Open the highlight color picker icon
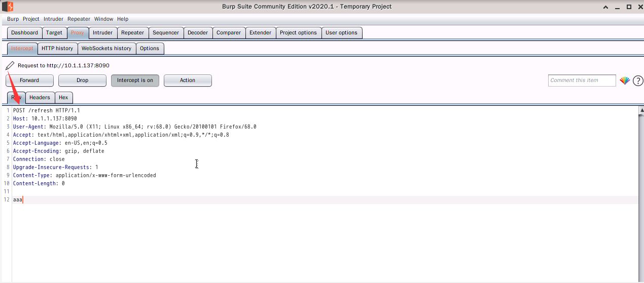This screenshot has width=644, height=283. tap(625, 80)
